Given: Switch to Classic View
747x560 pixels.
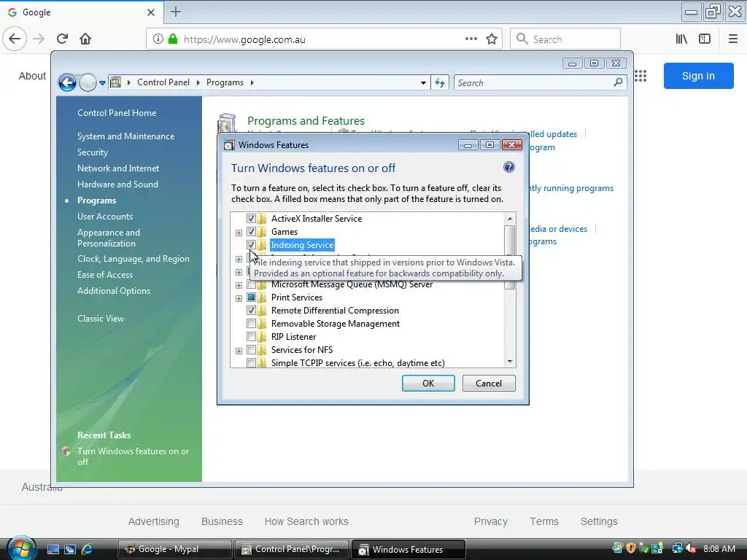Looking at the screenshot, I should click(101, 319).
